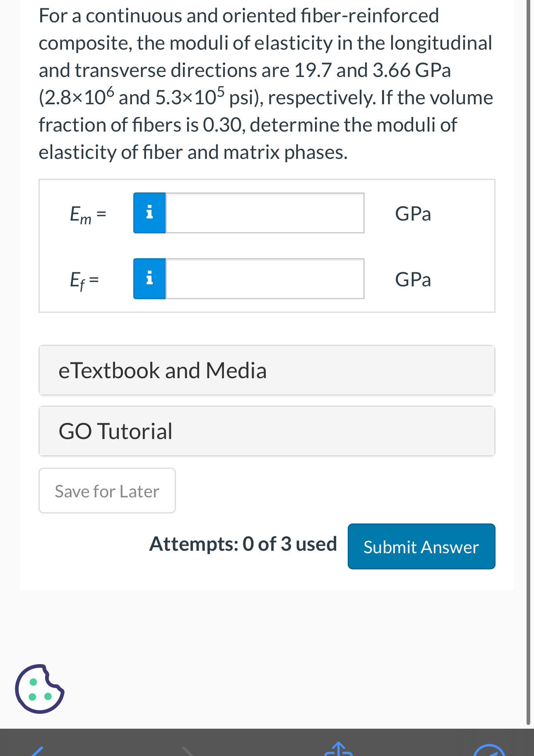Expand the eTextbook and Media section

(x=267, y=370)
